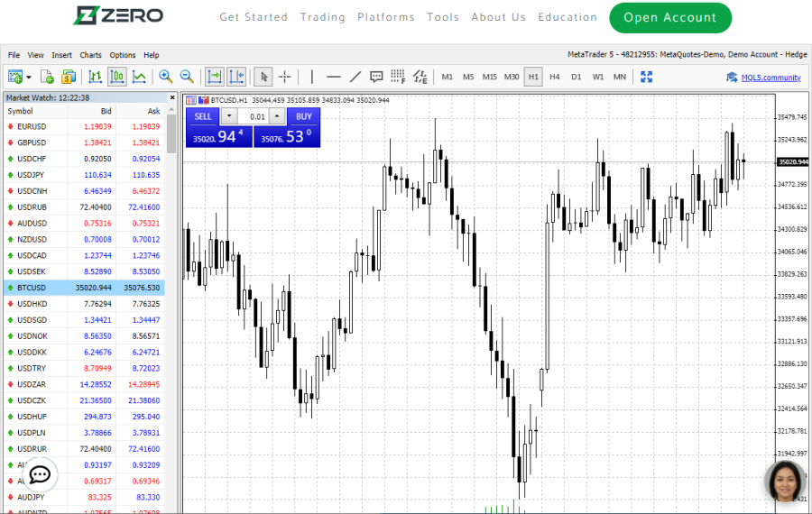The image size is (812, 514).
Task: Open the File menu
Action: point(14,55)
